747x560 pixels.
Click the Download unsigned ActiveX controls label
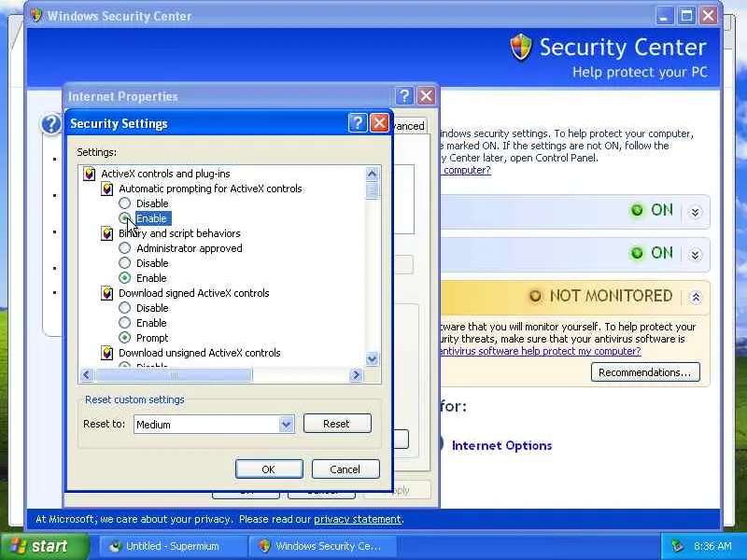(199, 353)
